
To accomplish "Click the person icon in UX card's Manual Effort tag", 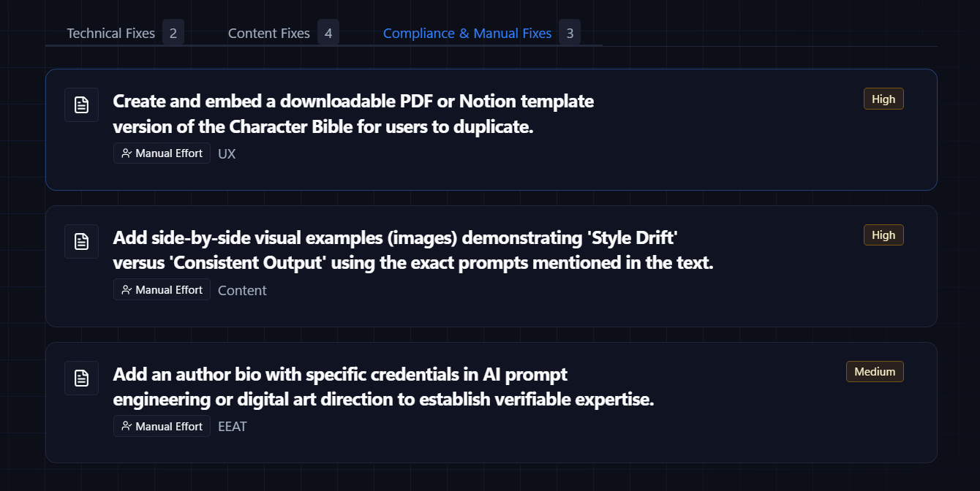I will tap(127, 153).
